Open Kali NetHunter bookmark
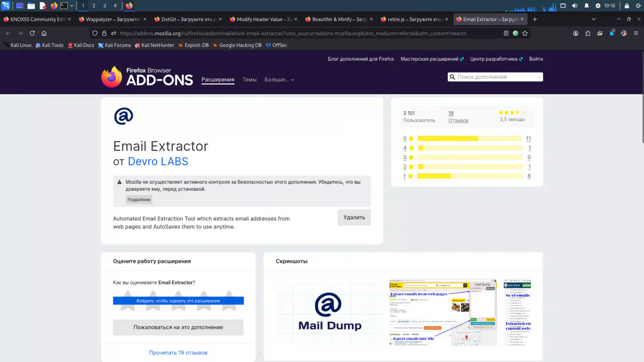 [x=154, y=45]
